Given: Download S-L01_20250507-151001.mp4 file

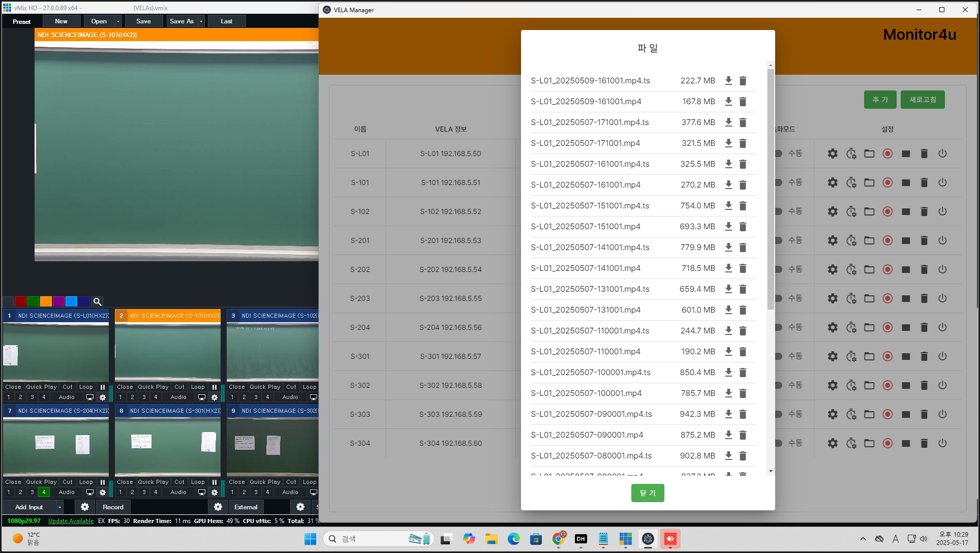Looking at the screenshot, I should pos(728,227).
